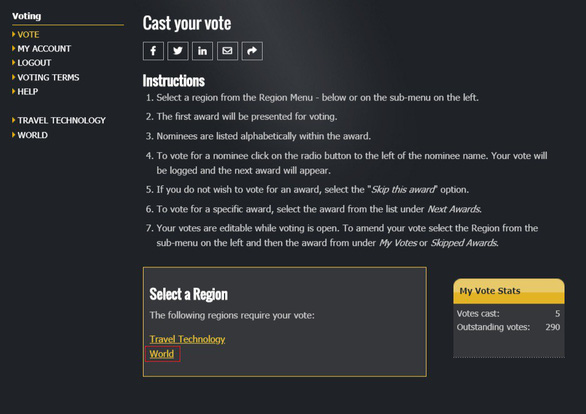Click the Cast your vote heading
The width and height of the screenshot is (586, 414).
tap(187, 24)
